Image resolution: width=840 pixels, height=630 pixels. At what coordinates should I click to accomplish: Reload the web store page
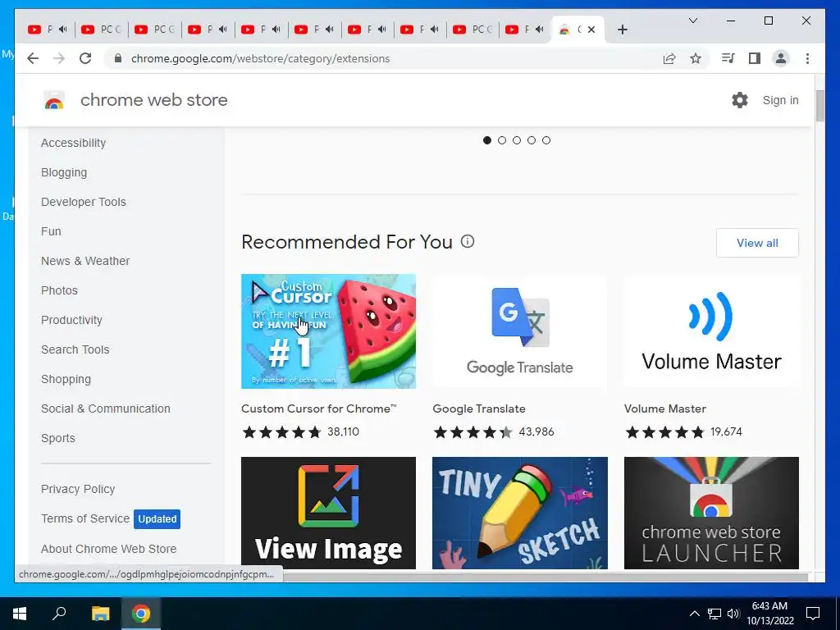pyautogui.click(x=85, y=58)
